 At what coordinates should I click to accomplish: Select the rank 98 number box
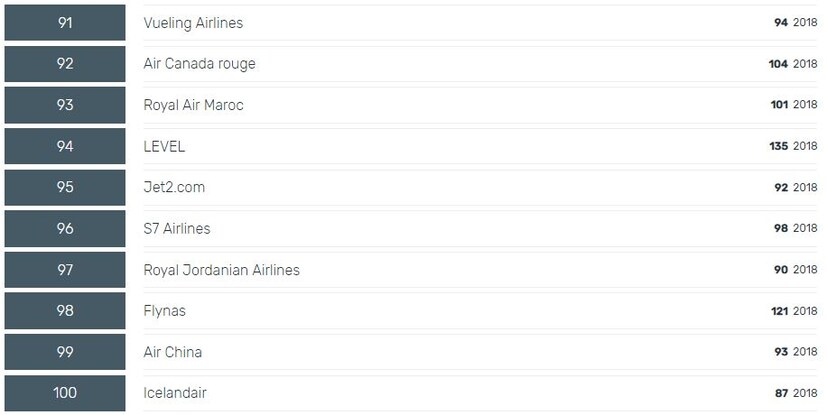[x=65, y=310]
